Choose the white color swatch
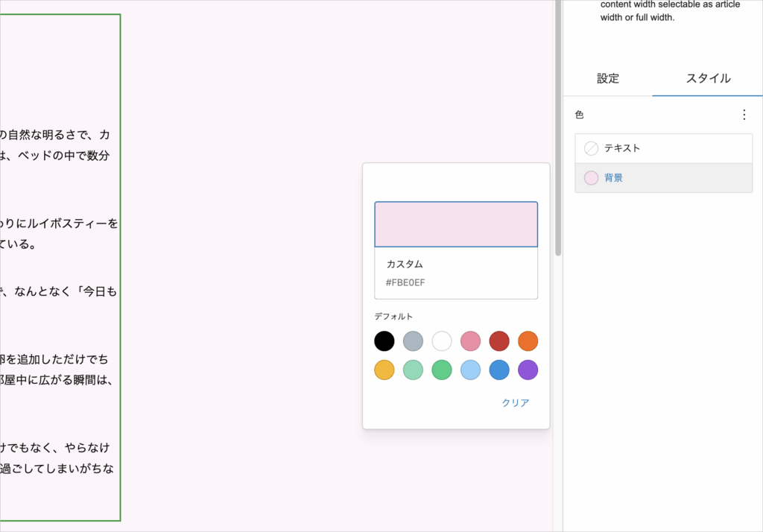 [442, 341]
